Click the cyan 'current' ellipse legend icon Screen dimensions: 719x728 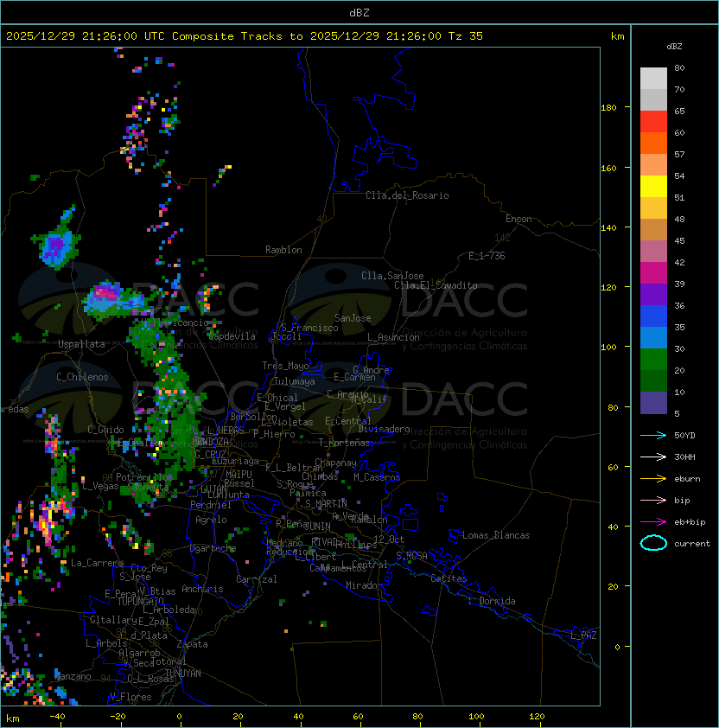653,543
